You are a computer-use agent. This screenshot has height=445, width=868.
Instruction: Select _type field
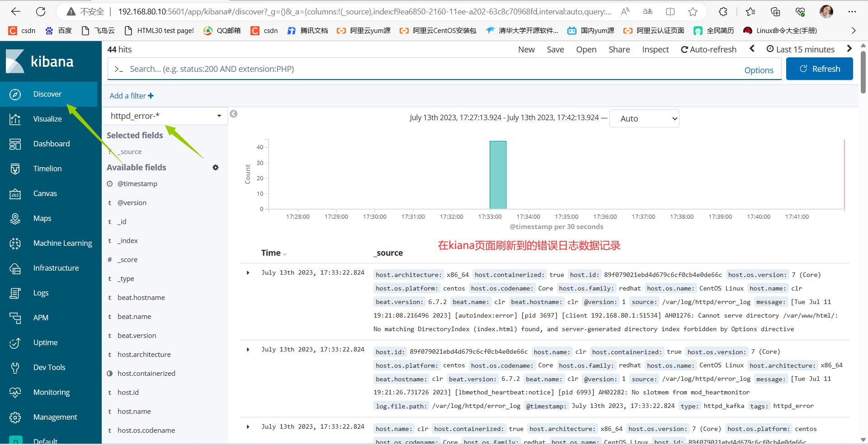point(126,279)
